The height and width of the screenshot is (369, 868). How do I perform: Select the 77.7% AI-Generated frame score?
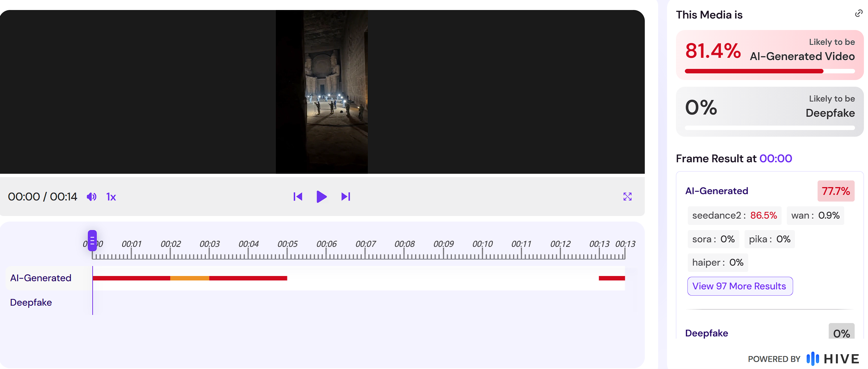coord(836,191)
